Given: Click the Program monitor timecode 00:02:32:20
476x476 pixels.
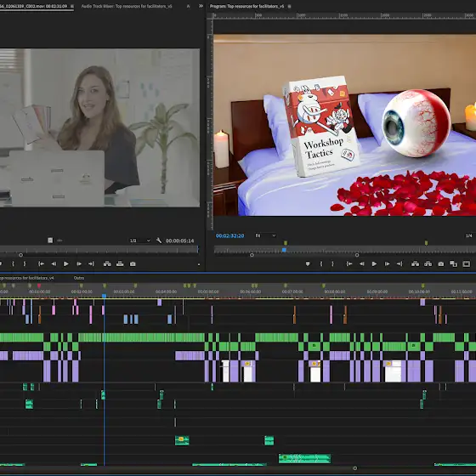Looking at the screenshot, I should [229, 235].
